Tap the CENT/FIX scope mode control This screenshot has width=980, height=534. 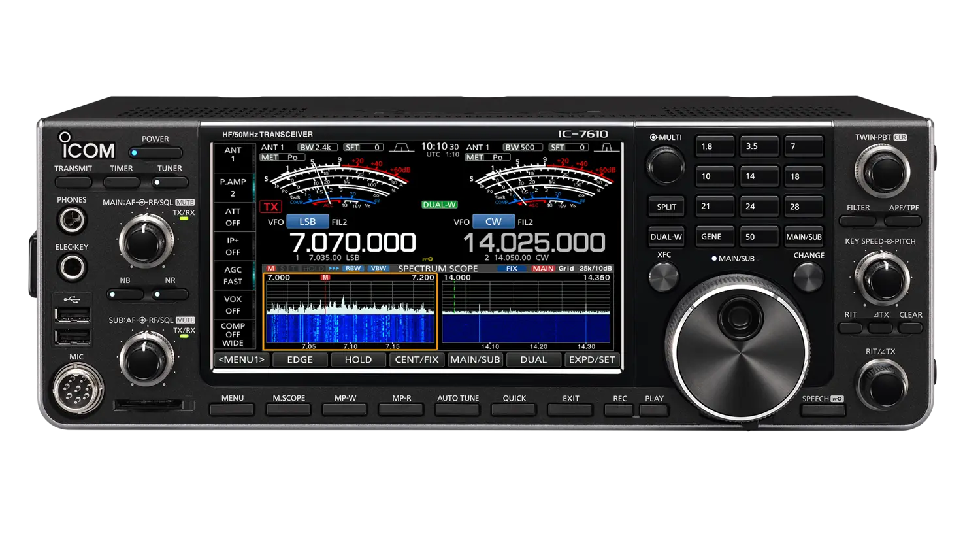pyautogui.click(x=417, y=359)
